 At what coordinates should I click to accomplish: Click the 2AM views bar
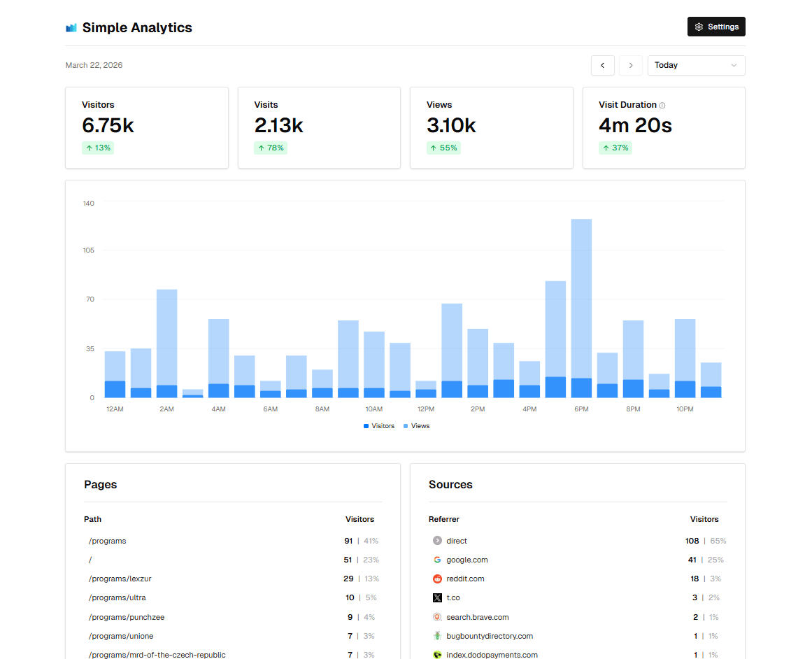166,336
